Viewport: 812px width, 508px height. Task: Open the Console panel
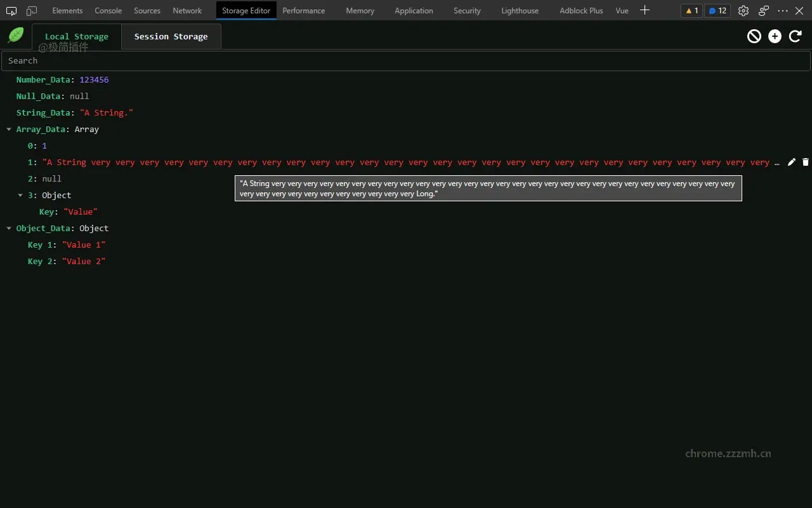point(108,11)
